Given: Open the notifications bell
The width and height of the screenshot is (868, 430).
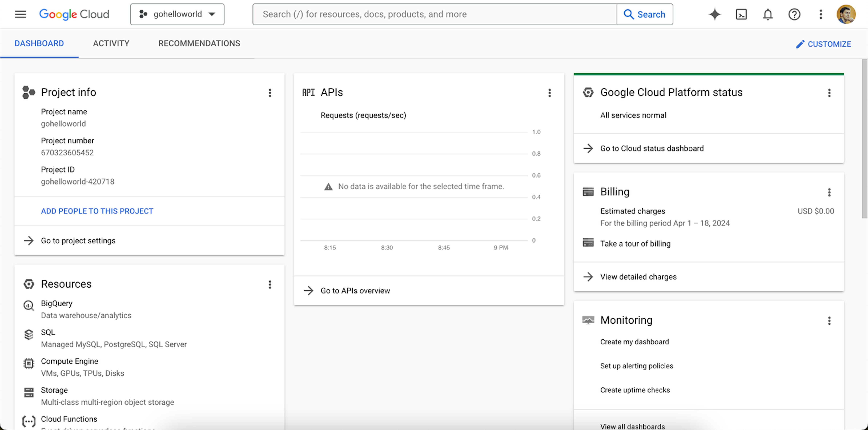Looking at the screenshot, I should point(768,14).
